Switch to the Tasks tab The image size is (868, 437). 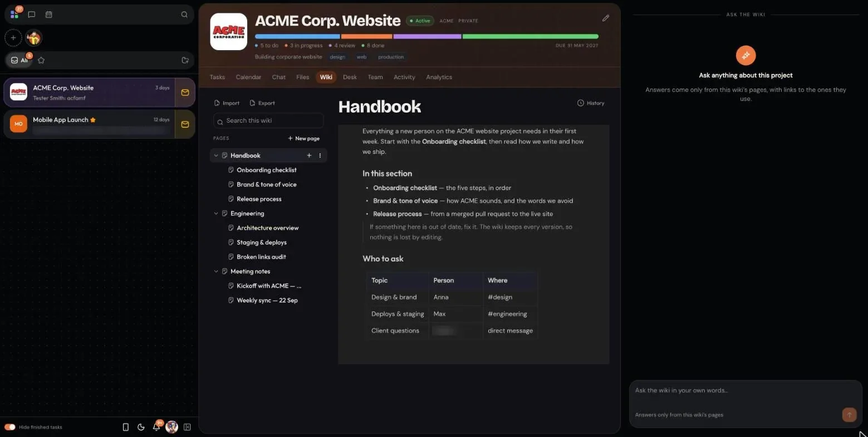tap(217, 77)
